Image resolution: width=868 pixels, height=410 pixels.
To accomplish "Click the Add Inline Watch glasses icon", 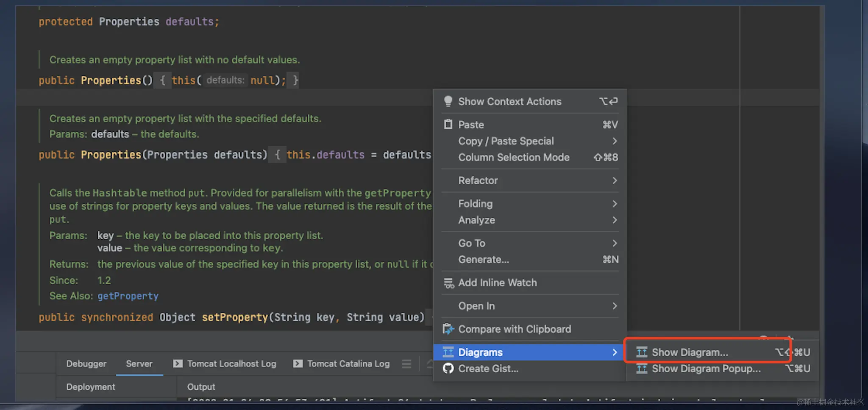I will pos(448,283).
